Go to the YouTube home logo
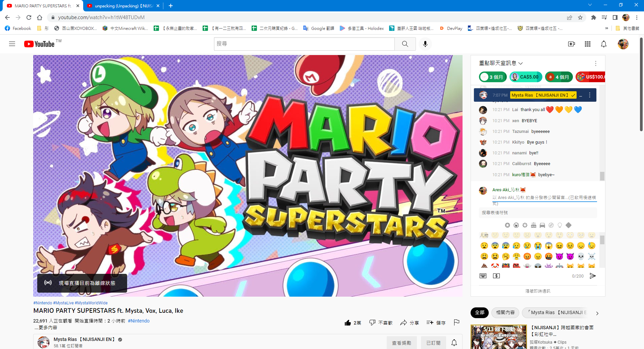Viewport: 644px width, 349px height. 39,44
